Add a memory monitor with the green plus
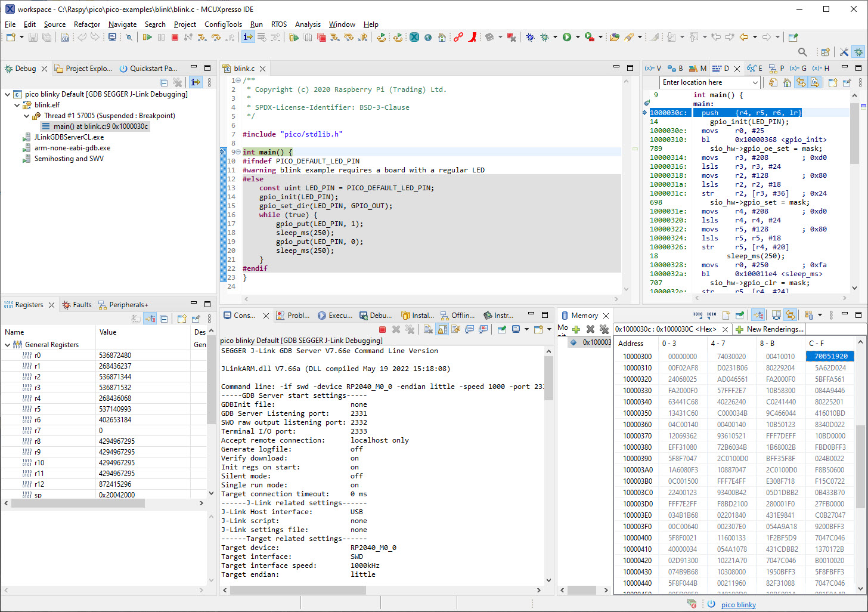 pyautogui.click(x=576, y=329)
